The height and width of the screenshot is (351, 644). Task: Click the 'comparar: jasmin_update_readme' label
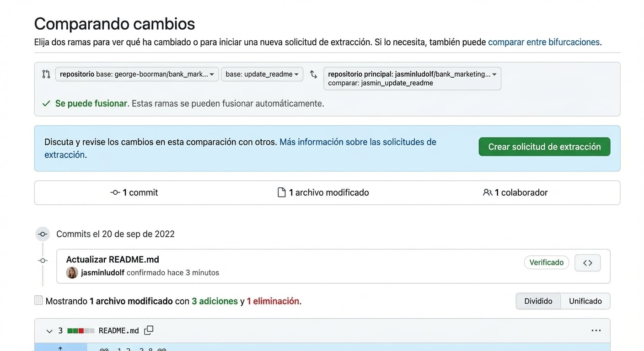(x=381, y=83)
